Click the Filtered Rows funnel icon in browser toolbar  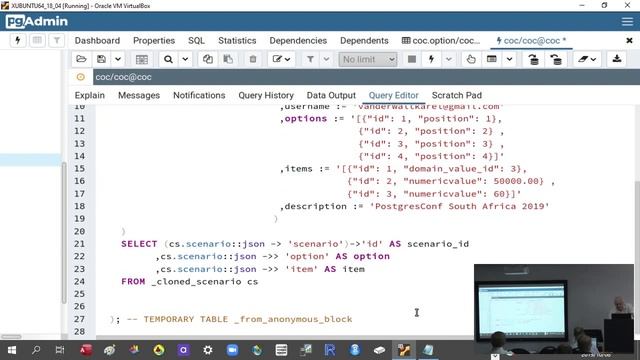point(57,40)
